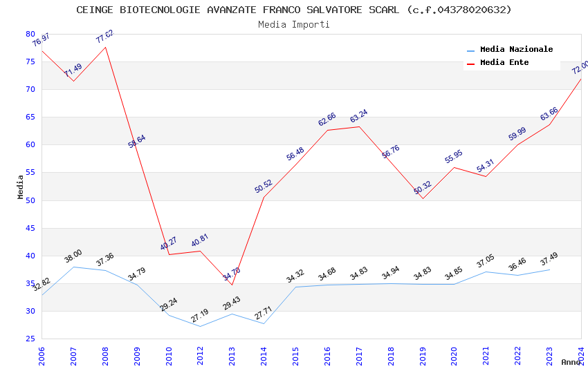588x380 pixels.
Task: Click the data label 40.27
Action: [168, 243]
